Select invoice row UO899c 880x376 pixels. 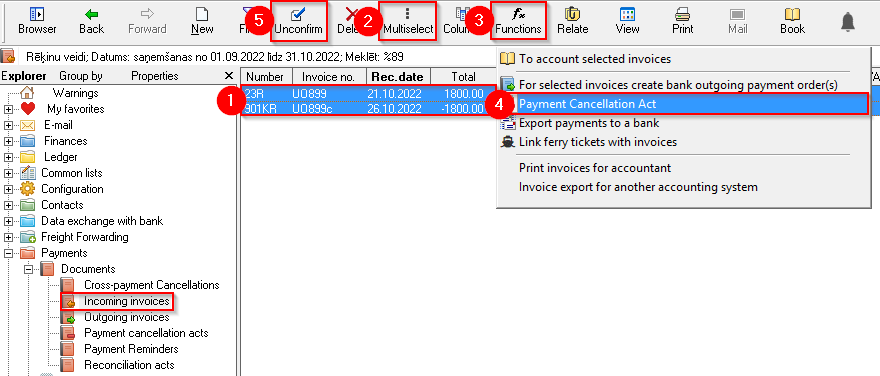pyautogui.click(x=369, y=108)
